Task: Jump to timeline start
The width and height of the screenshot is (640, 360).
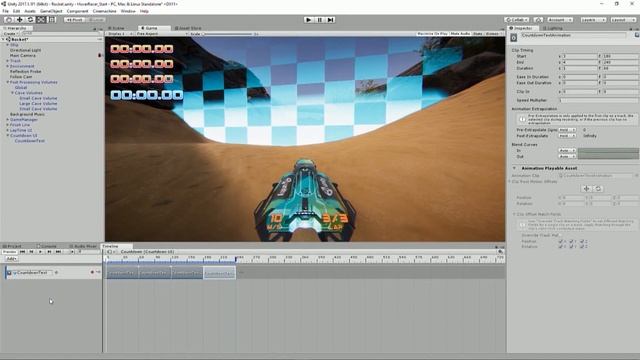Action: click(x=22, y=252)
